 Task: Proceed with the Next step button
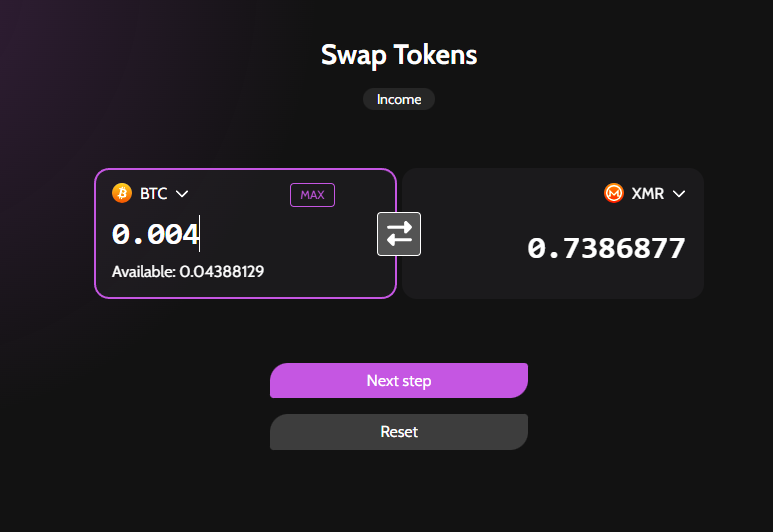(x=399, y=381)
